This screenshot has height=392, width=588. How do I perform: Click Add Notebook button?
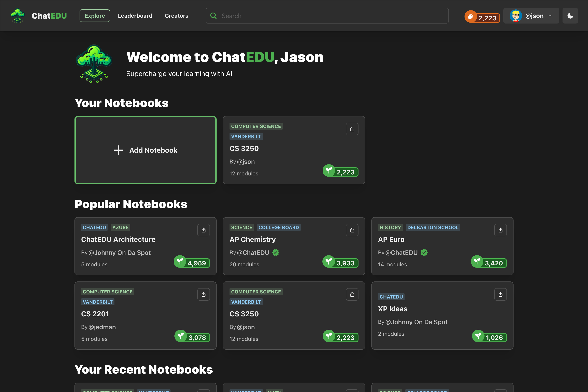tap(145, 150)
